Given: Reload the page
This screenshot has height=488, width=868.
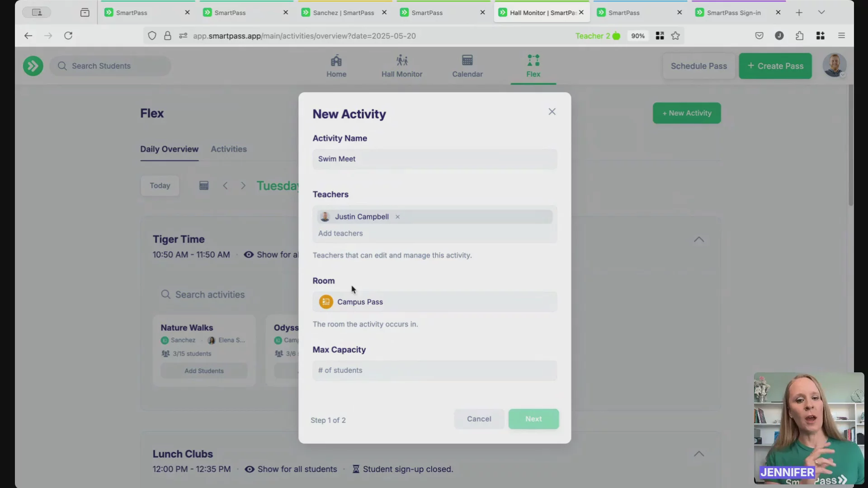Looking at the screenshot, I should coord(68,36).
